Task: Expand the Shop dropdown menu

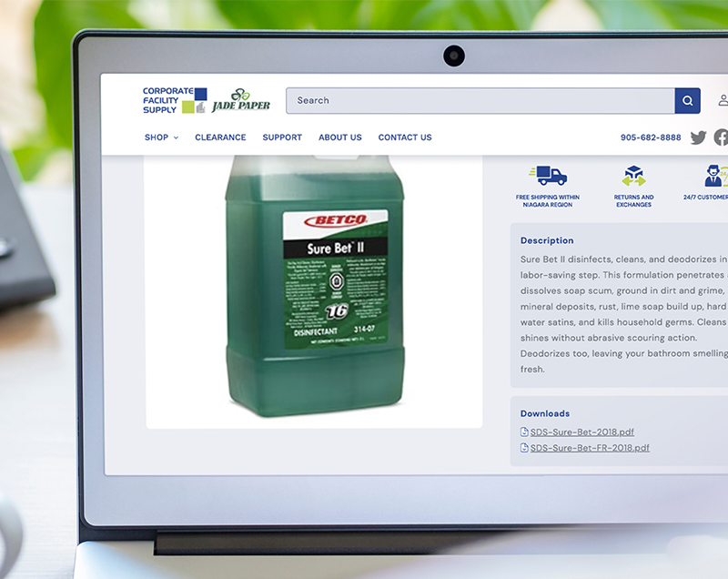Action: 161,137
